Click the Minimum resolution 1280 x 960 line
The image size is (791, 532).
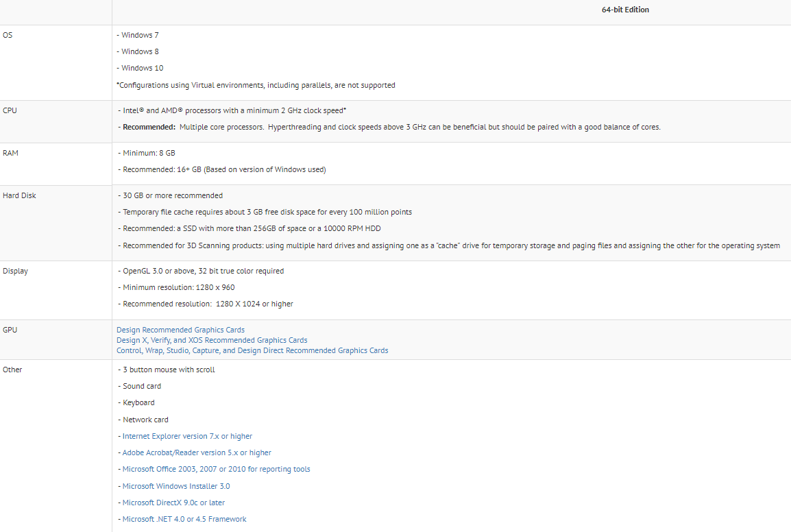point(178,287)
